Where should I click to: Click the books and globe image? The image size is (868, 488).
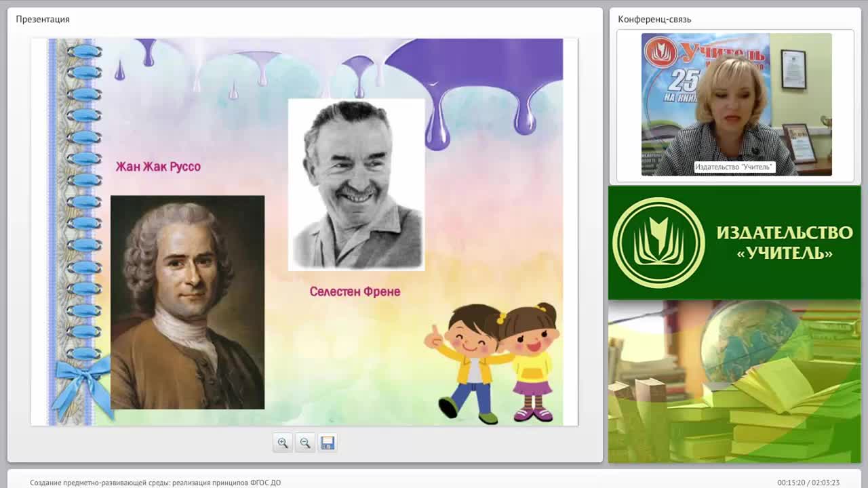pyautogui.click(x=734, y=382)
